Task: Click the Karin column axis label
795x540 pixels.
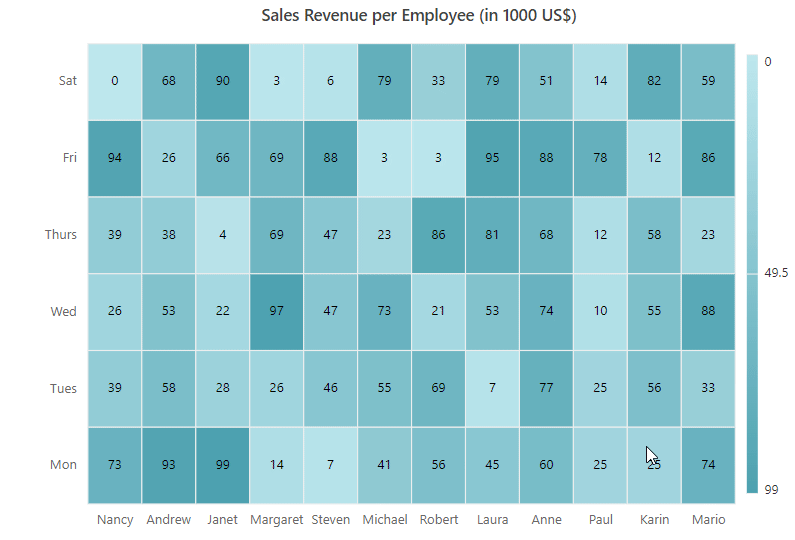Action: point(655,520)
